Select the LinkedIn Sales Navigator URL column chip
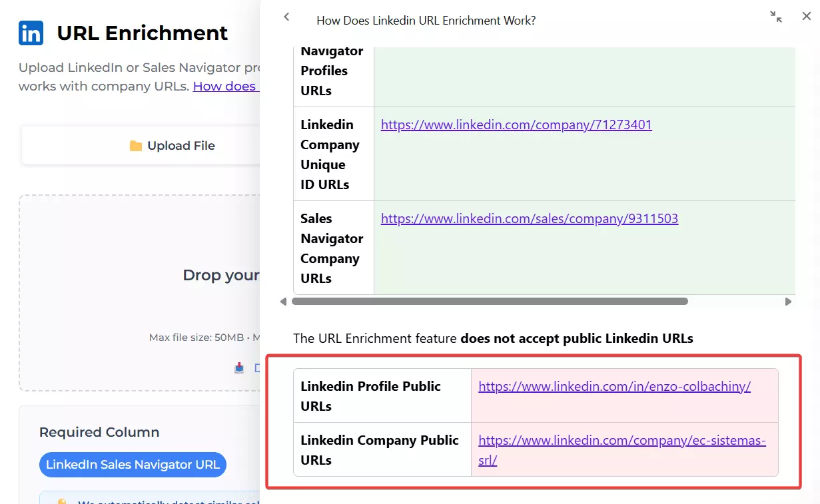This screenshot has width=820, height=504. 132,465
